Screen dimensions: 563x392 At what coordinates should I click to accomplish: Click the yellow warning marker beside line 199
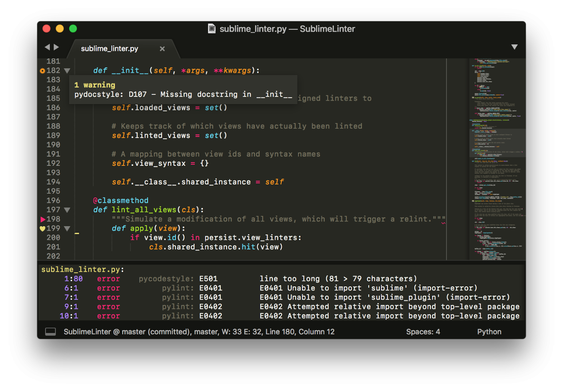click(x=43, y=228)
